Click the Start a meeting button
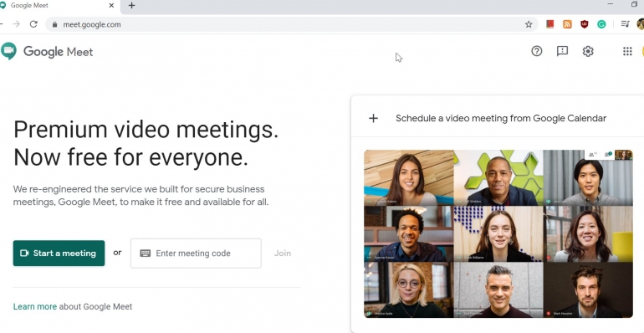The width and height of the screenshot is (644, 333). click(59, 254)
